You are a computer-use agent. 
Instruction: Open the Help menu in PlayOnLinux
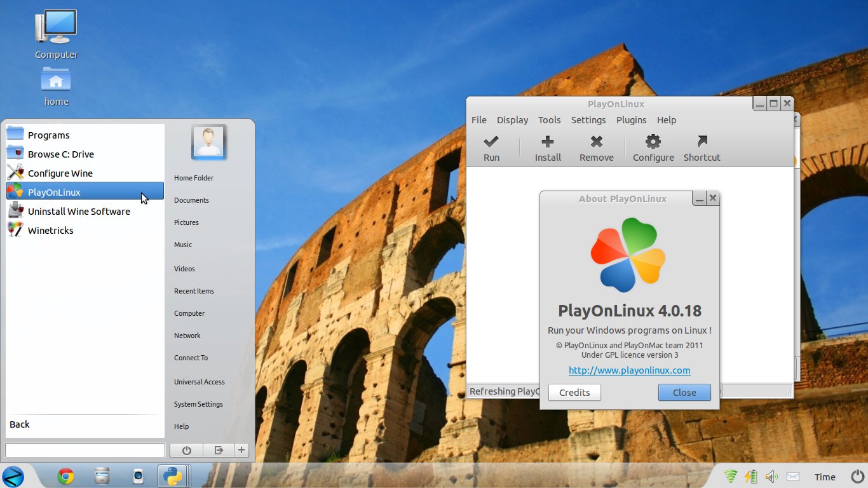pos(667,120)
